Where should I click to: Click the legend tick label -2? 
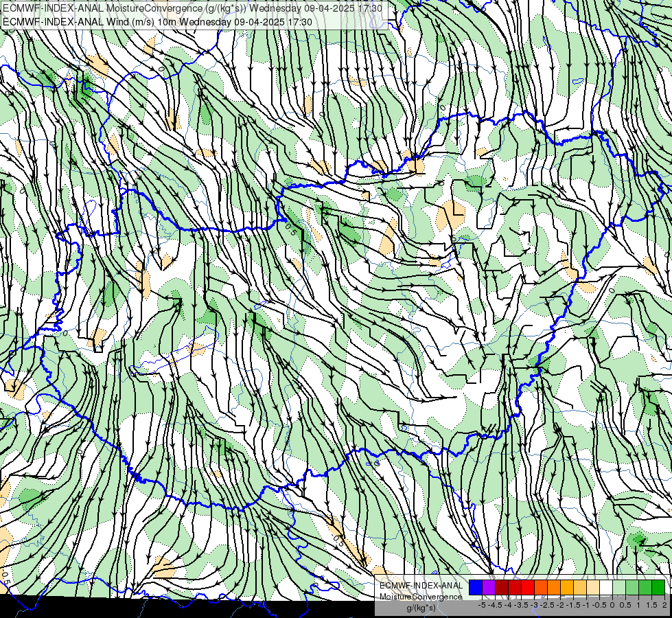point(560,605)
